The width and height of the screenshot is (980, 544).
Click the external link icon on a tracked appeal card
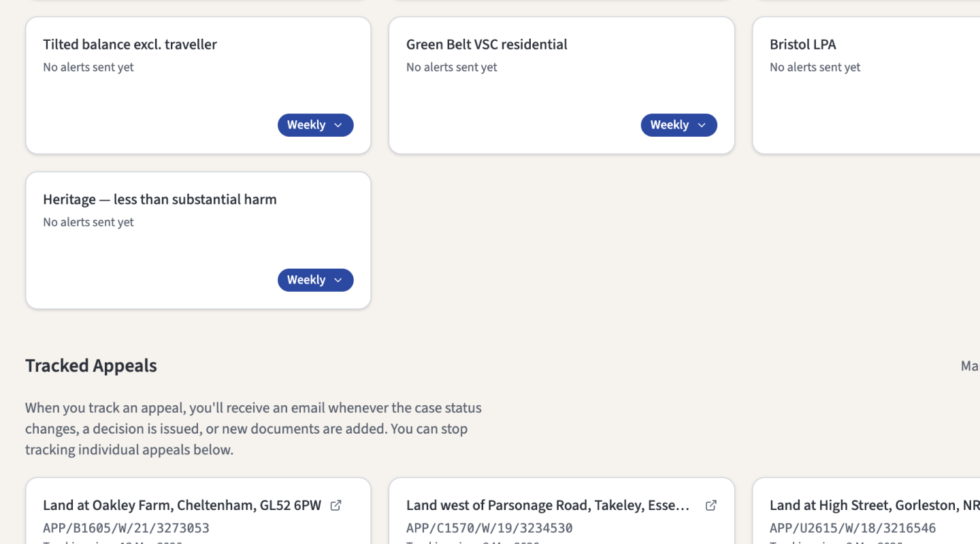click(x=336, y=505)
